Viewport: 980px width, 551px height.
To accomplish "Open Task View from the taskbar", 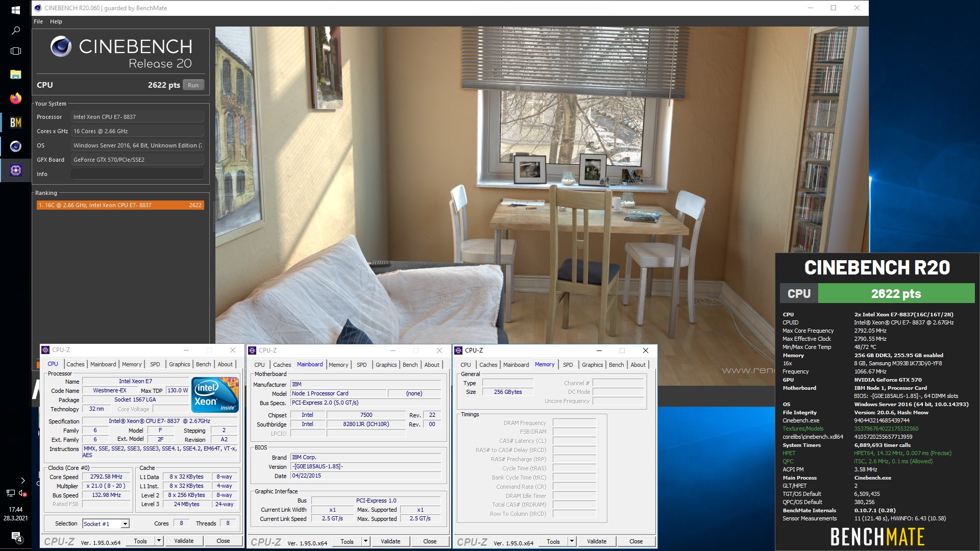I will pyautogui.click(x=15, y=51).
